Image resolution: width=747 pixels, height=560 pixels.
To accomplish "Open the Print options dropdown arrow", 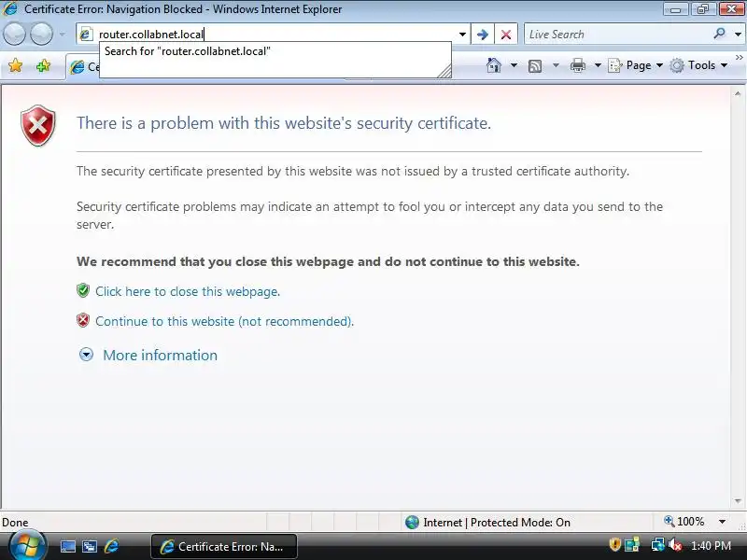I will 598,65.
